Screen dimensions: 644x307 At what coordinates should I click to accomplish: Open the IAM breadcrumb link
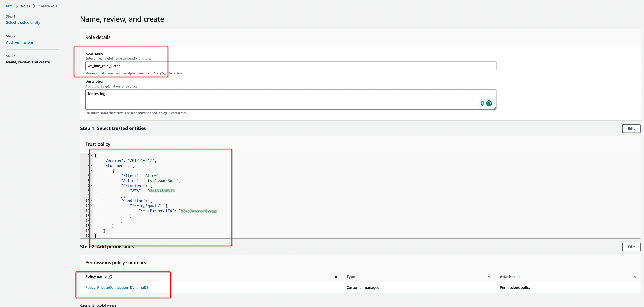click(9, 6)
